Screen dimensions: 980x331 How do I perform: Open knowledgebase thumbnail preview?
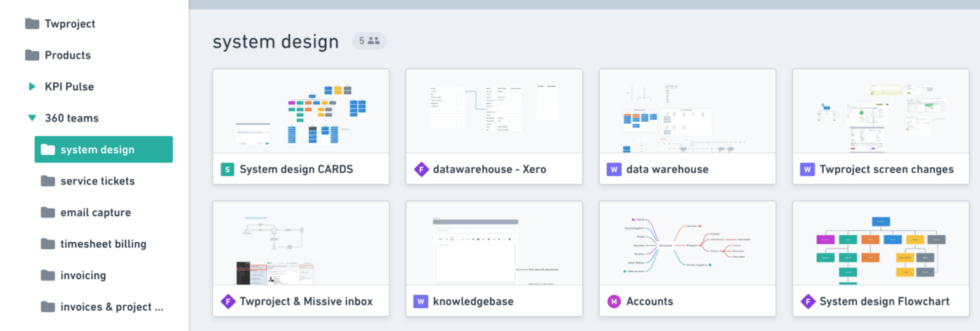click(x=494, y=244)
